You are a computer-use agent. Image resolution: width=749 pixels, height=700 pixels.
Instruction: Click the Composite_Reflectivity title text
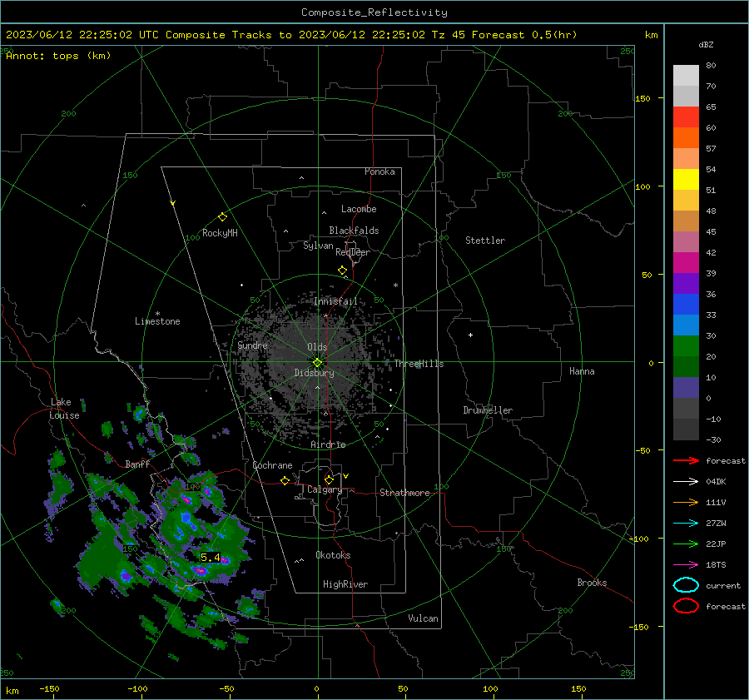click(374, 12)
